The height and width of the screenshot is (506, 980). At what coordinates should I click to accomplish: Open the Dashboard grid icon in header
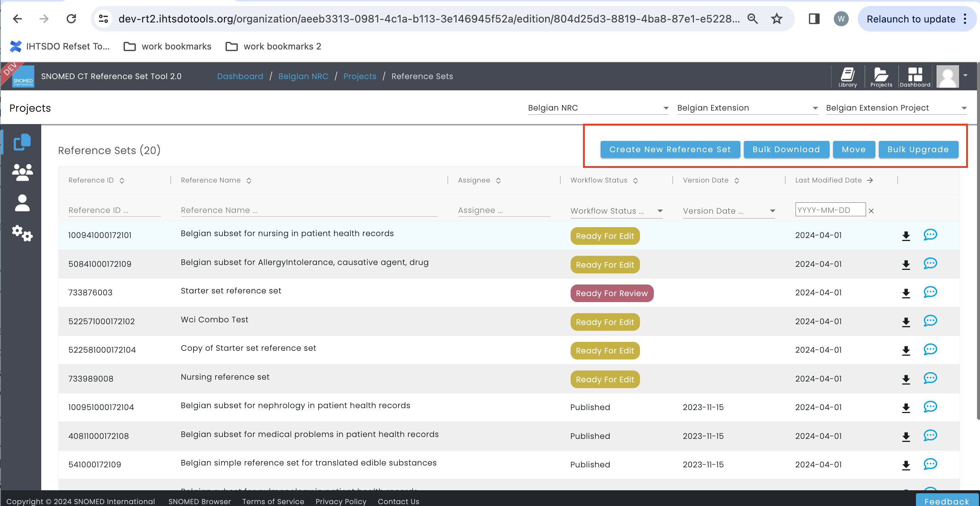(914, 77)
